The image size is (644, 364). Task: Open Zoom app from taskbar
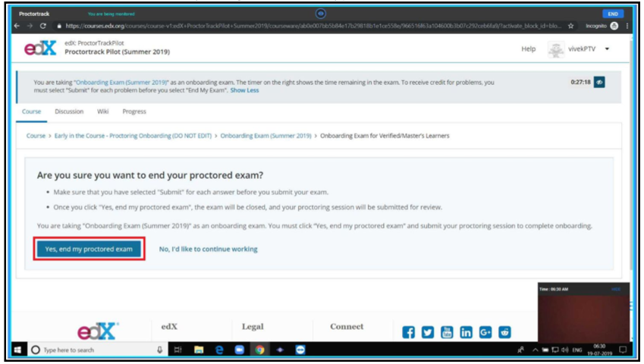(240, 350)
